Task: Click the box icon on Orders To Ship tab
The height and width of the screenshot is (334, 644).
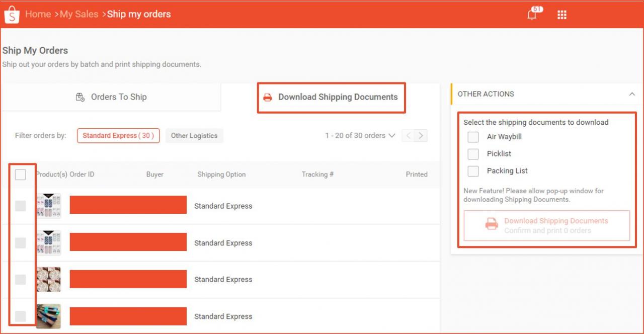Action: pos(80,97)
